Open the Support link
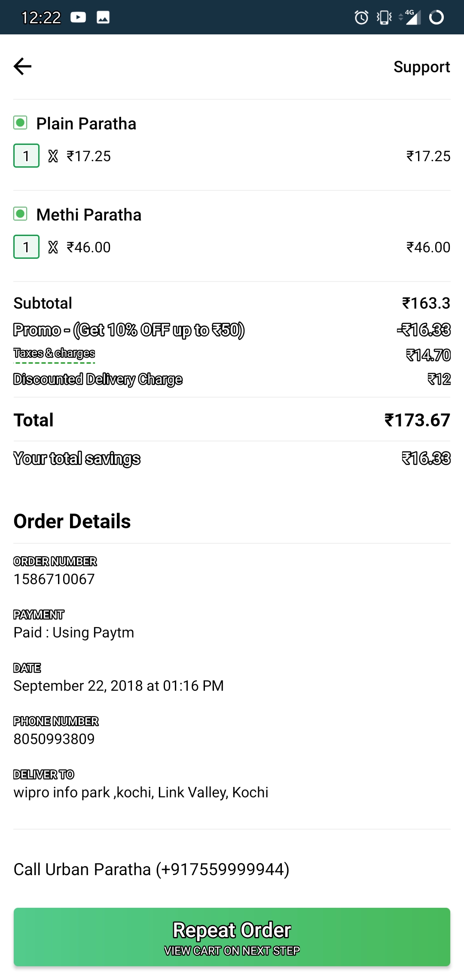This screenshot has height=980, width=464. pos(421,67)
